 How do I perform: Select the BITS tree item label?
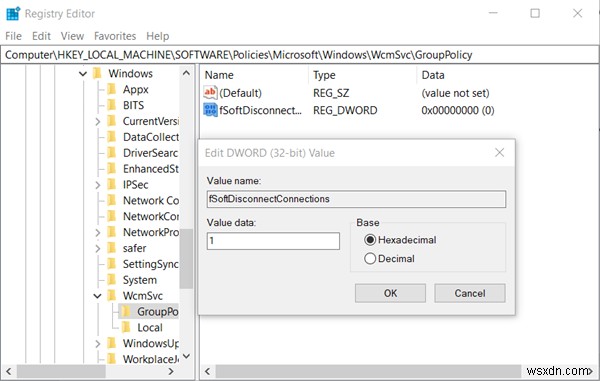pos(134,105)
